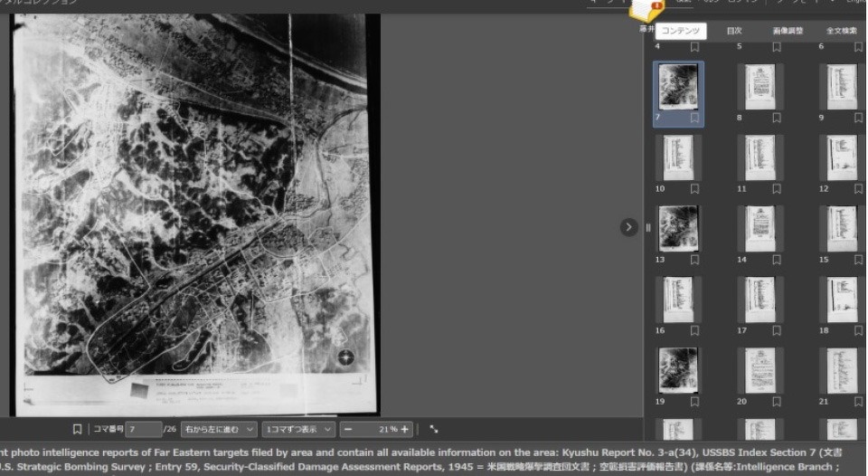Open thumbnail 19 aerial photo
This screenshot has width=868, height=476.
point(678,369)
